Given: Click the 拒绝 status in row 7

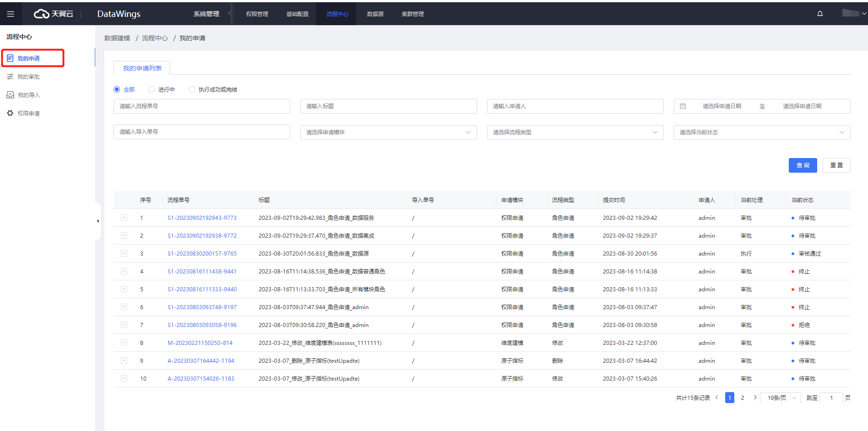Looking at the screenshot, I should 804,325.
